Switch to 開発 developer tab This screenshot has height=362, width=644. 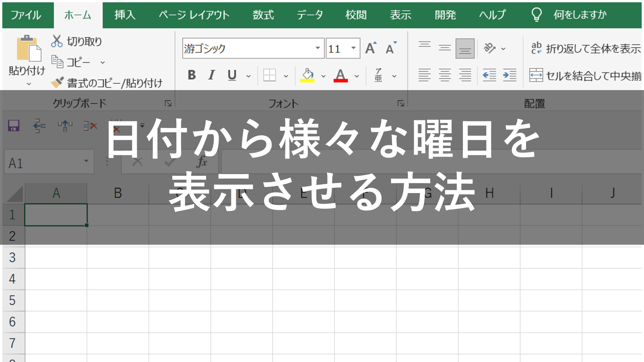[x=445, y=15]
